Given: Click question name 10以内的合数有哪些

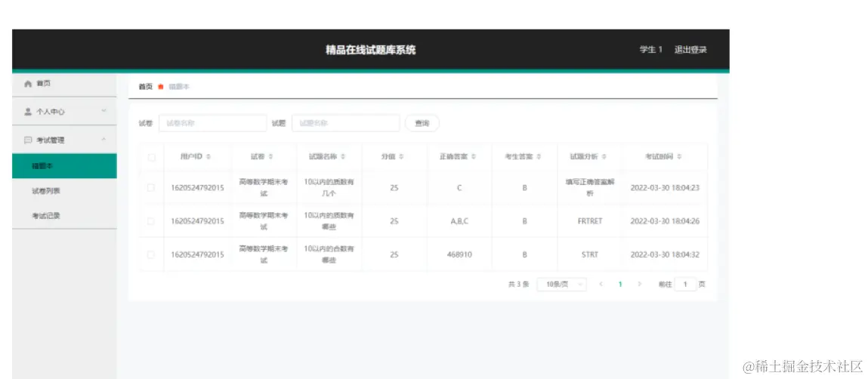Looking at the screenshot, I should point(329,254).
